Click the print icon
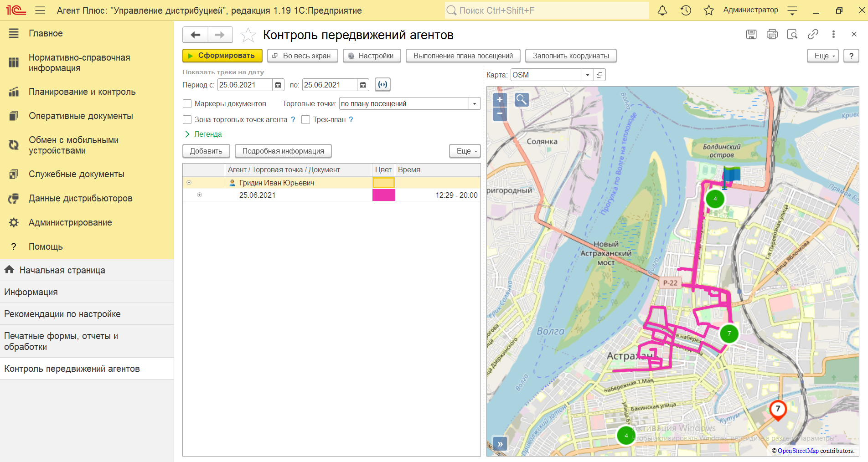Screen dimensions: 868x462 click(772, 34)
